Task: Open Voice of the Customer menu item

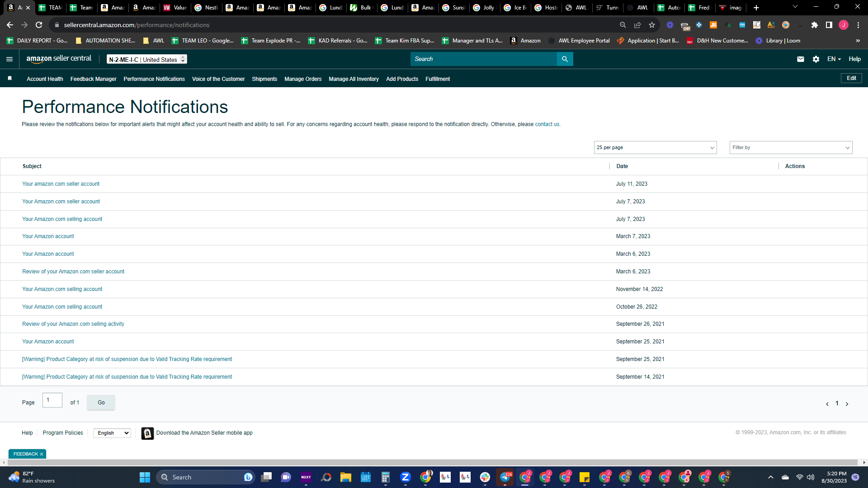Action: point(218,79)
